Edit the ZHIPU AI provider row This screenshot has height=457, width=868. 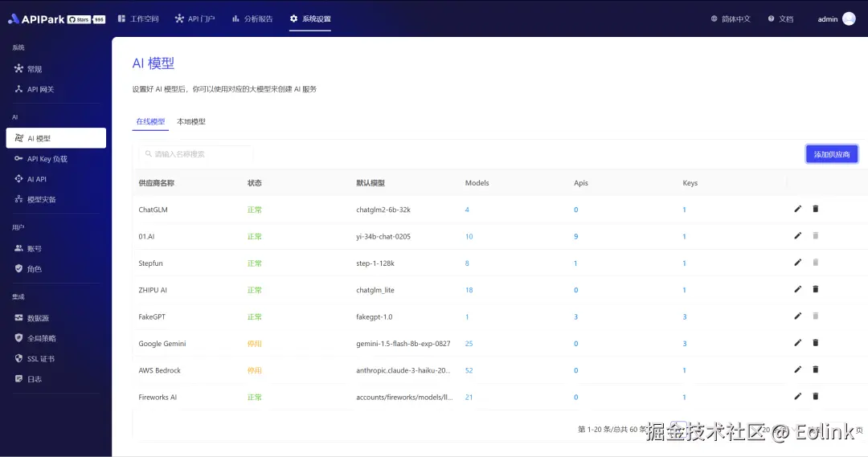point(798,289)
